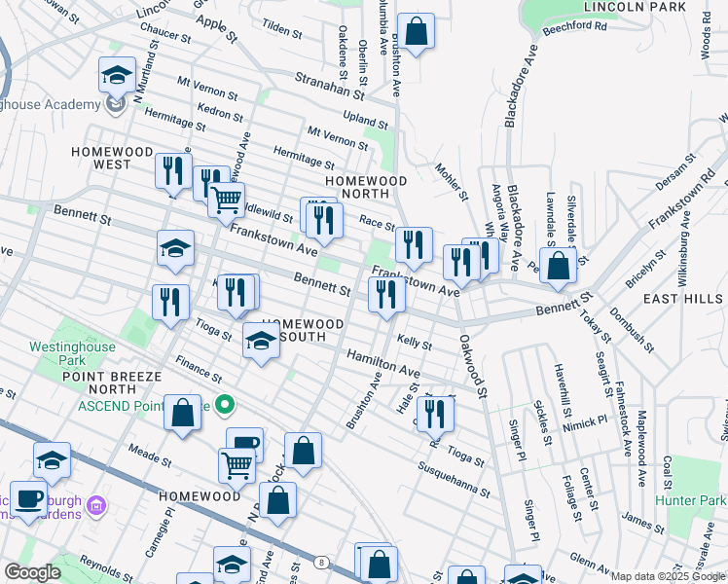Select the school marker above Westinghouse Academy
This screenshot has width=728, height=584.
[x=116, y=74]
